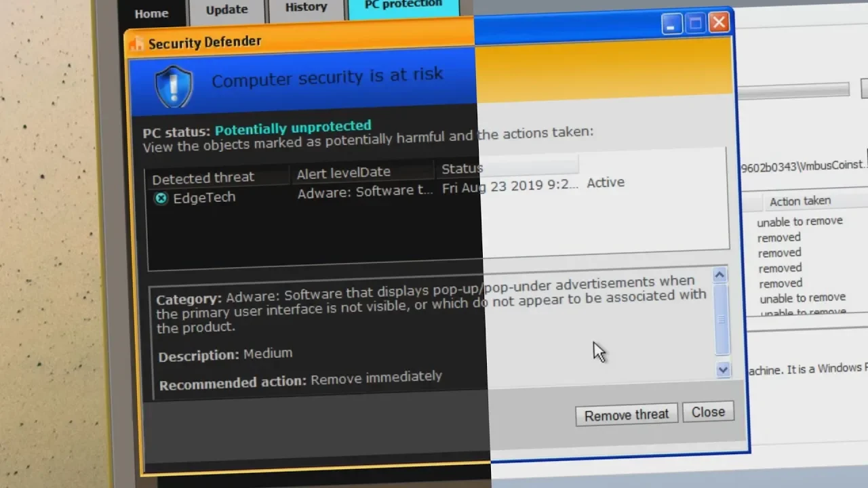Viewport: 868px width, 488px height.
Task: Close the dialog with the red X
Action: (719, 22)
